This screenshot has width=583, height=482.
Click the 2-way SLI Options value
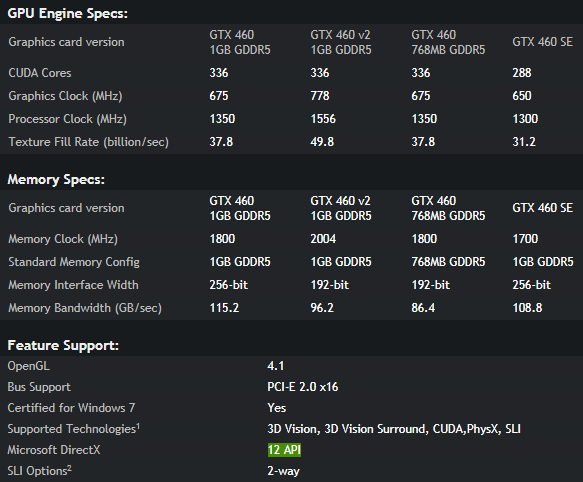(x=283, y=471)
